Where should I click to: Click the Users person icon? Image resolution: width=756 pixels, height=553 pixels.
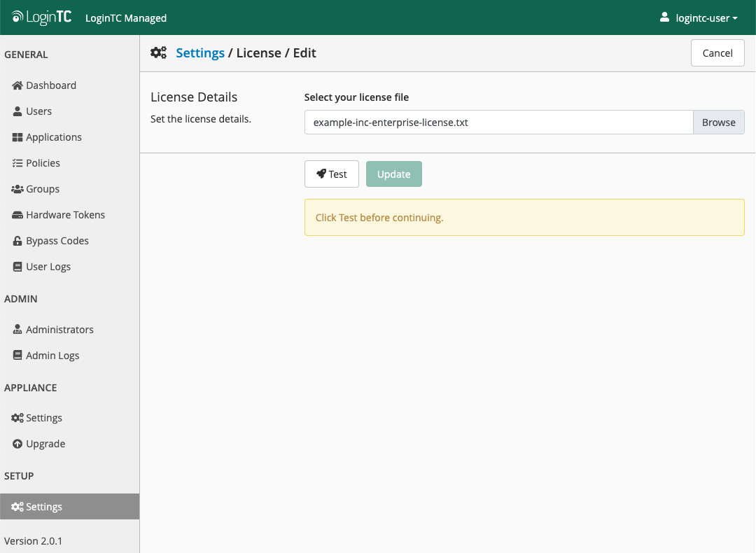(x=17, y=111)
